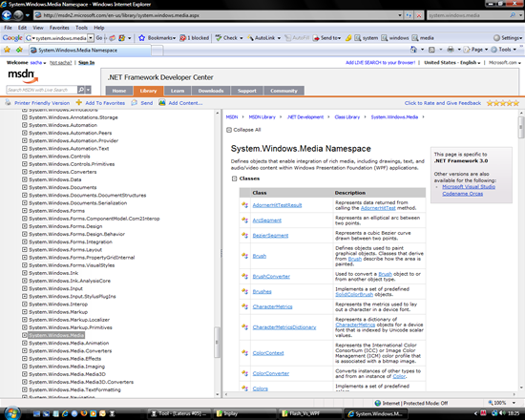Expand System.Windows.Ink tree node
Image resolution: width=525 pixels, height=420 pixels.
tap(25, 273)
